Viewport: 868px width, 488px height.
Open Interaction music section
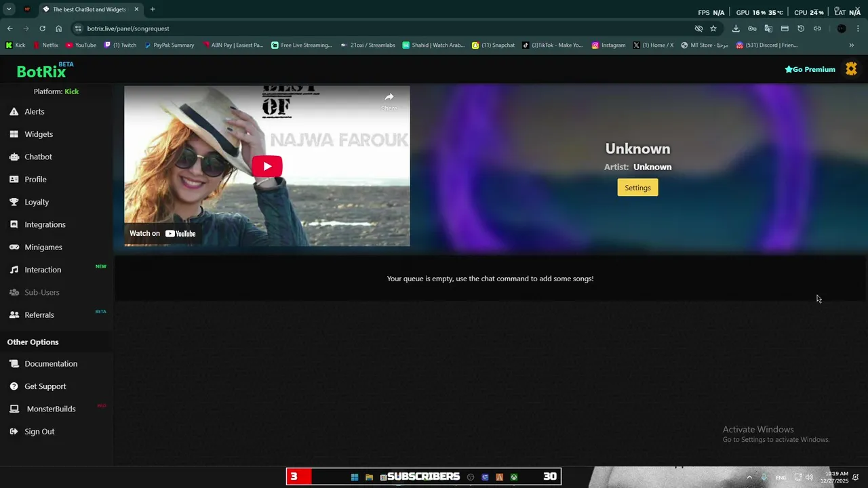click(x=43, y=270)
